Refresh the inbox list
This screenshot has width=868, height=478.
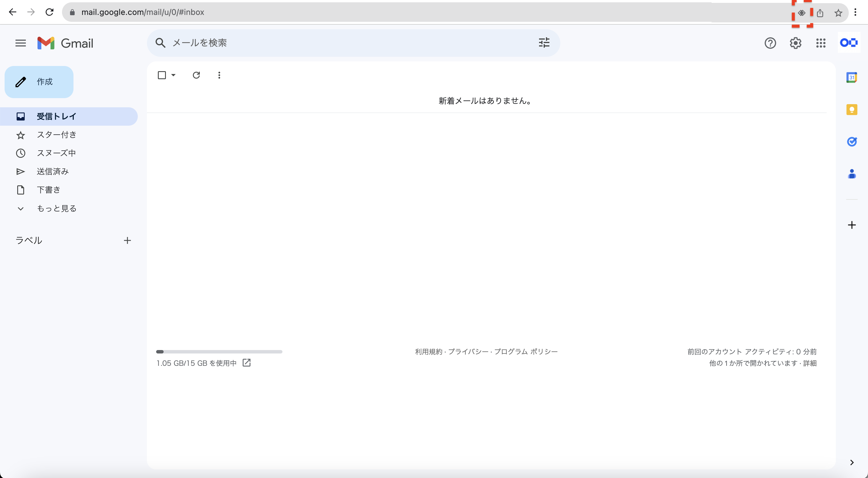196,75
